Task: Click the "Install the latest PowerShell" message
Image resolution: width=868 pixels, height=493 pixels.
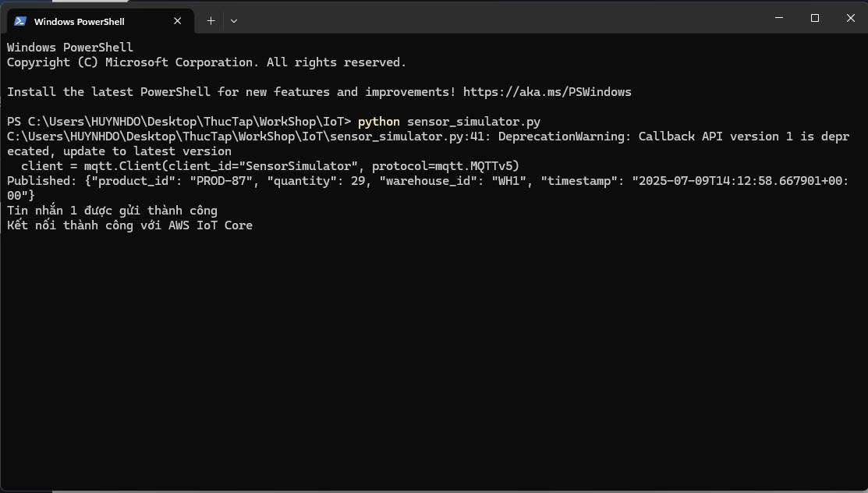Action: coord(231,92)
